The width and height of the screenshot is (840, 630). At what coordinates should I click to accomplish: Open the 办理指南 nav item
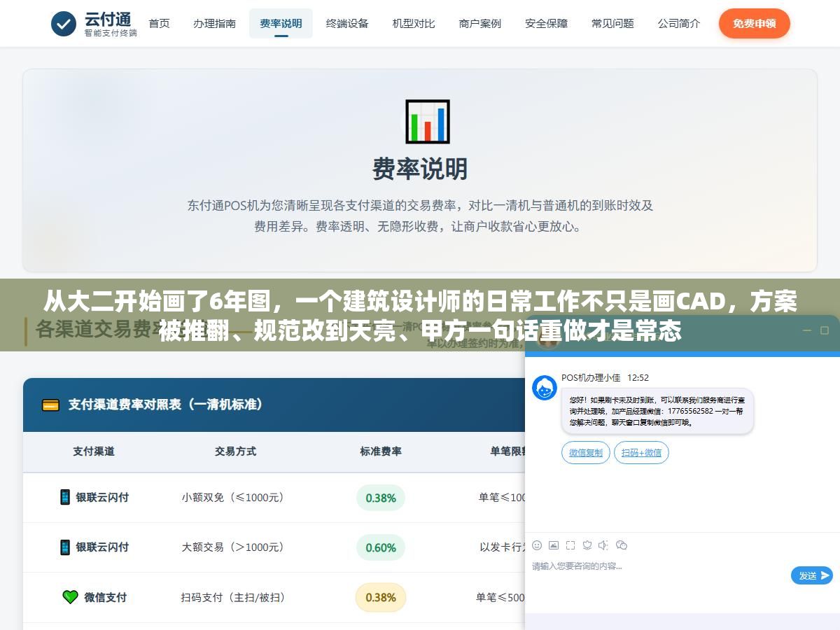[214, 23]
